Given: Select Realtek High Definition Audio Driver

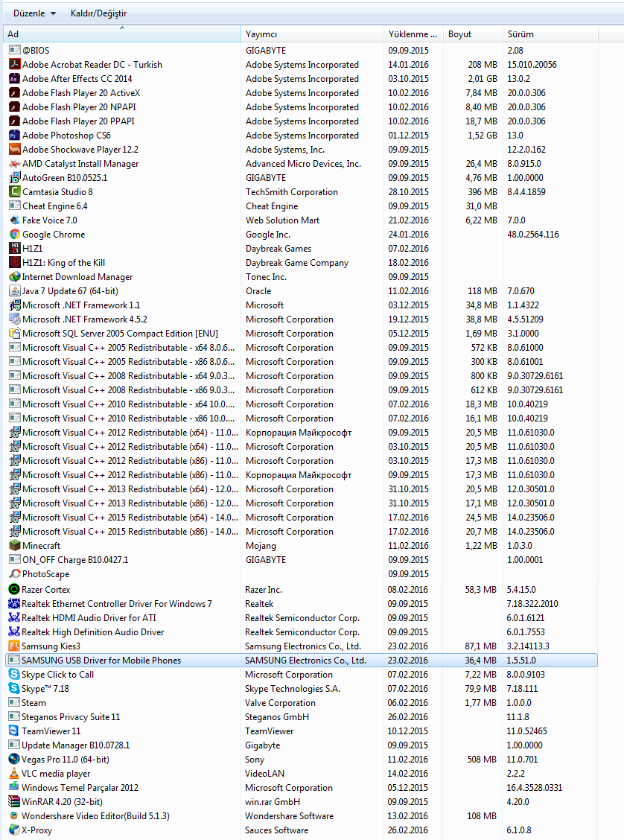Looking at the screenshot, I should [x=301, y=631].
